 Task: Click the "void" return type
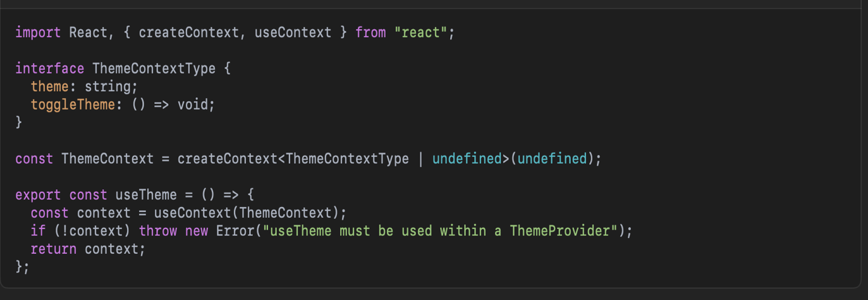point(192,104)
